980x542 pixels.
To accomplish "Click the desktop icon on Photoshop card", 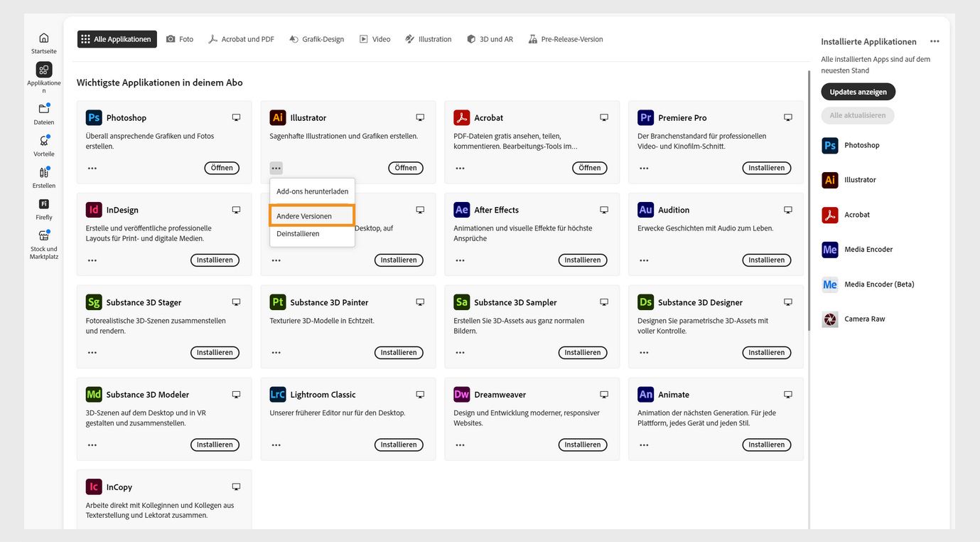I will coord(236,117).
